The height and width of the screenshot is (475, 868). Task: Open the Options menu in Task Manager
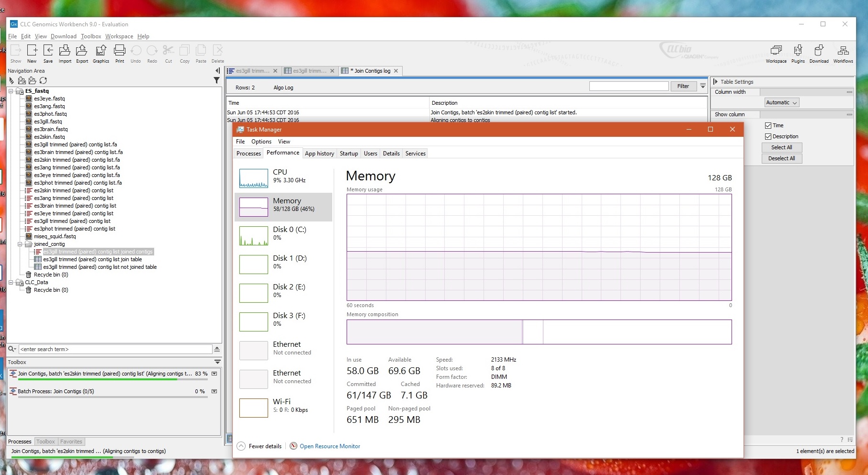pyautogui.click(x=261, y=142)
